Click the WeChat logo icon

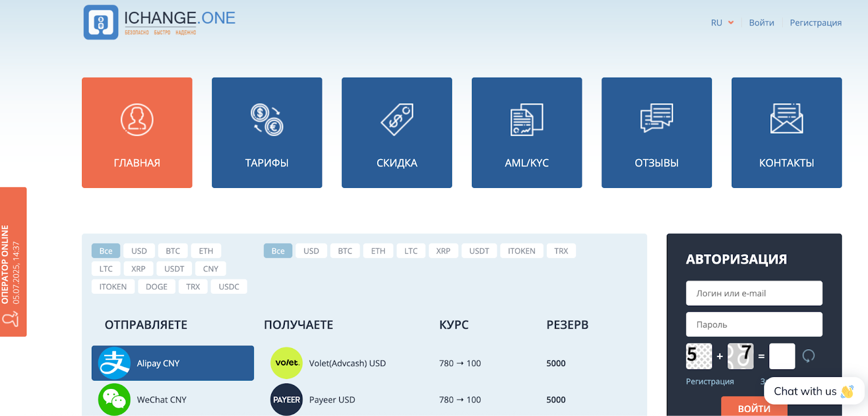pos(114,400)
